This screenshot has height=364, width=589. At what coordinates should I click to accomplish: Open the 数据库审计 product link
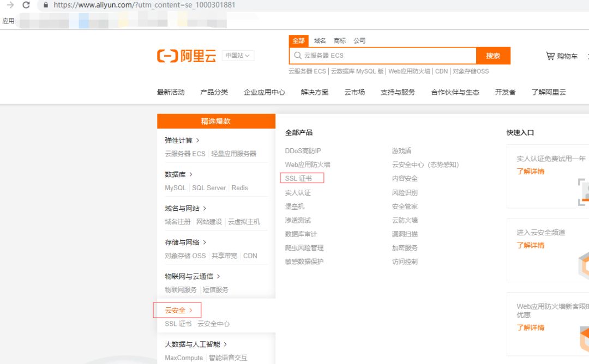[301, 234]
